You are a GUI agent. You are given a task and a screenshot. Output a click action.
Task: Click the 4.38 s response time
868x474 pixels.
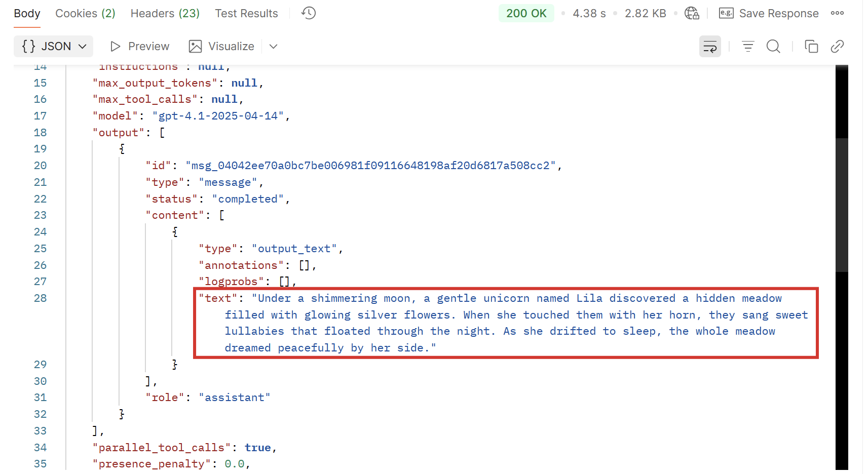[x=589, y=14]
